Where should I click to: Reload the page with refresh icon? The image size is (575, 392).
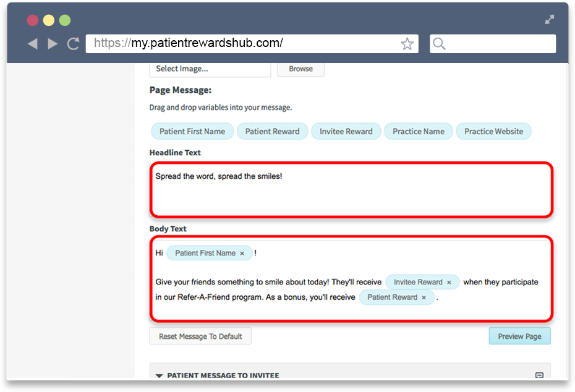[x=74, y=44]
